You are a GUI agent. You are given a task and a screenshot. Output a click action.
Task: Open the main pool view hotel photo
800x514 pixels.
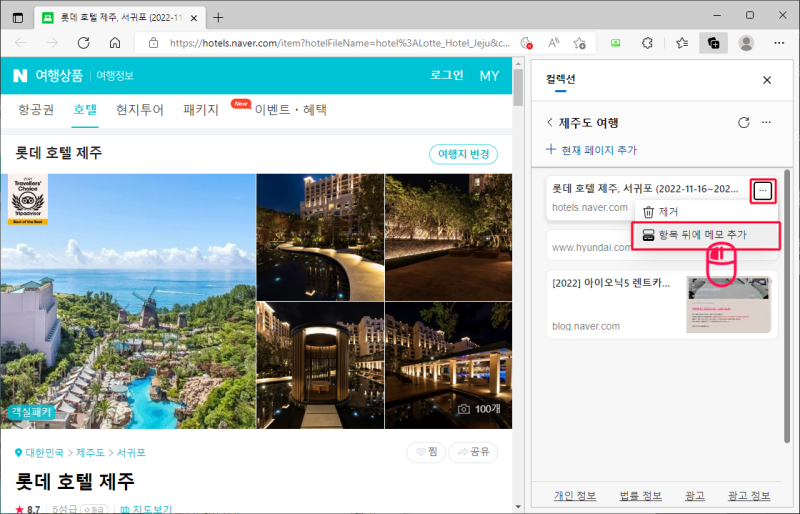[x=128, y=301]
